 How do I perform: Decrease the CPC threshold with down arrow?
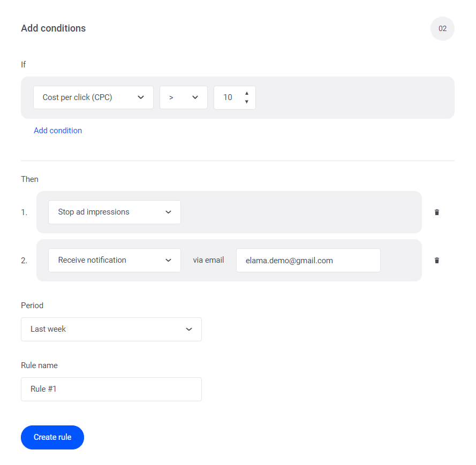(246, 102)
